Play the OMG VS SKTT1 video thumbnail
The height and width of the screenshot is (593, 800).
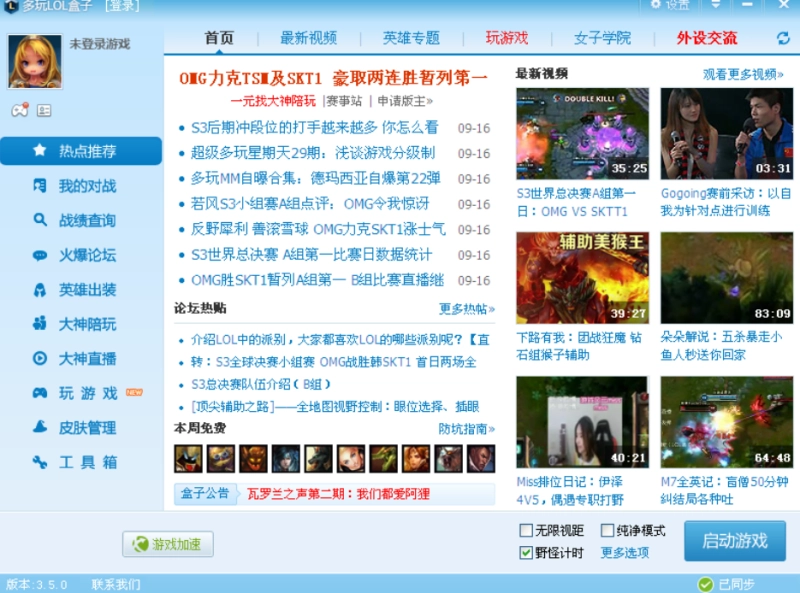tap(583, 134)
